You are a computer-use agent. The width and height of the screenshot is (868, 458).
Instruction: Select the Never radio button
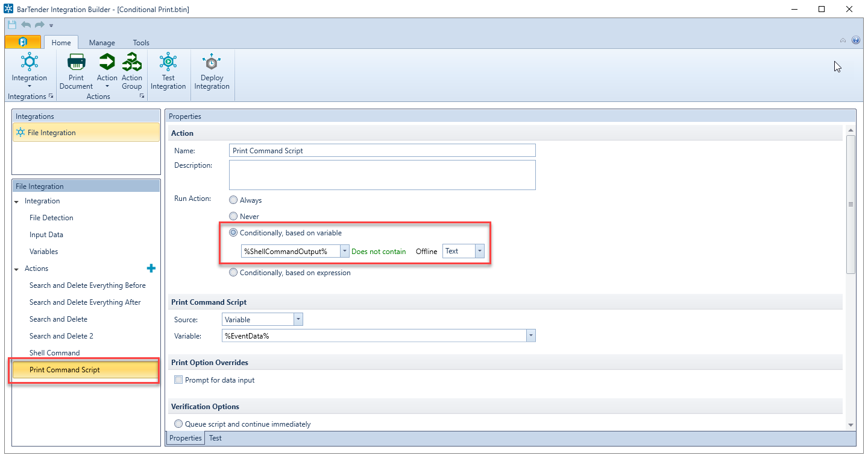click(233, 216)
